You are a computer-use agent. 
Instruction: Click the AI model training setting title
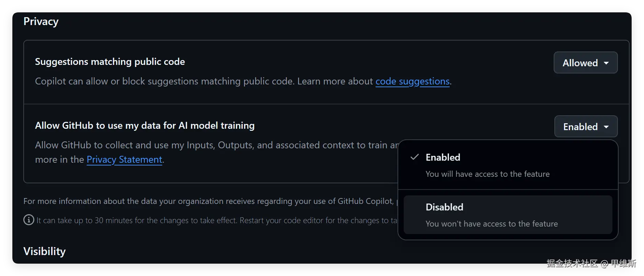(x=145, y=126)
